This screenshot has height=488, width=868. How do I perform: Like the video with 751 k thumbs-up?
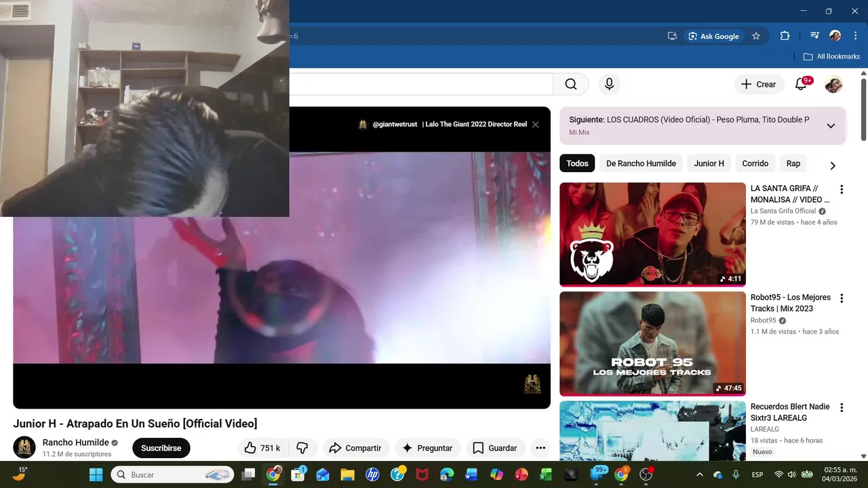(x=263, y=448)
